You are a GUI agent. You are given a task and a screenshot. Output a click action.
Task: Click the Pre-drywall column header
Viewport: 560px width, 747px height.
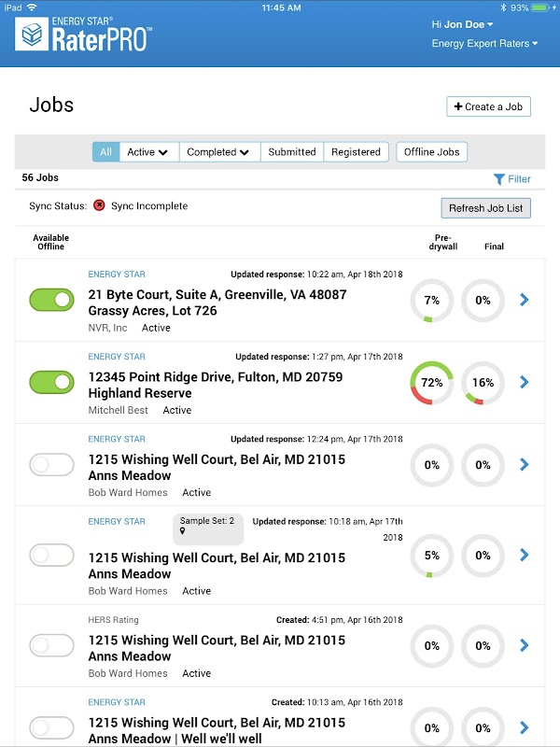point(442,242)
